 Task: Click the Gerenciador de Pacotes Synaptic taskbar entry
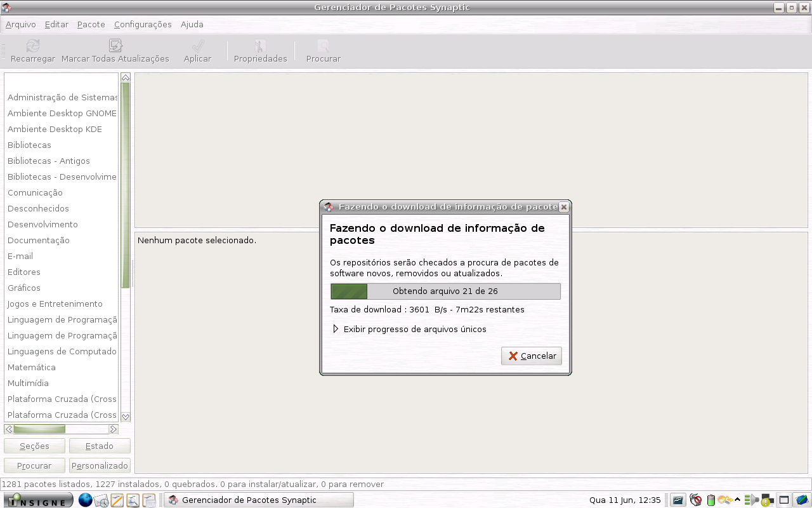click(259, 500)
